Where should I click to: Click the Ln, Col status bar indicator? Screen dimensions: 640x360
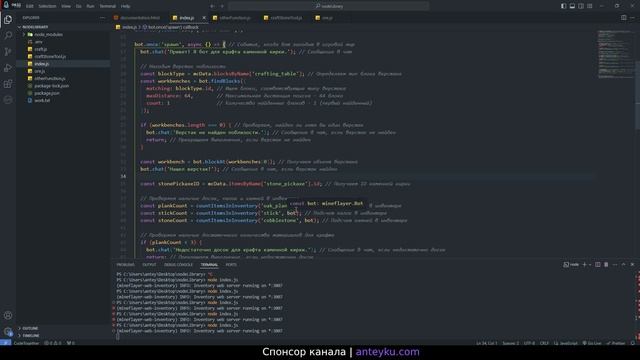[487, 343]
